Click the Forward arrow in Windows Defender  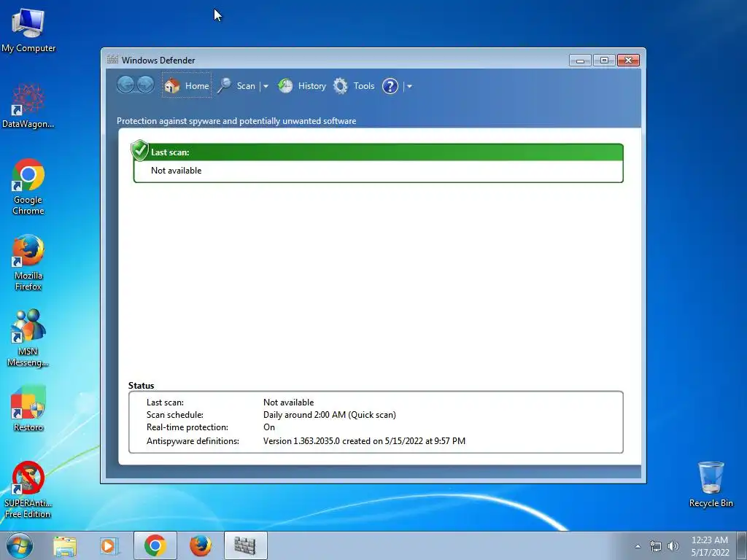tap(145, 85)
